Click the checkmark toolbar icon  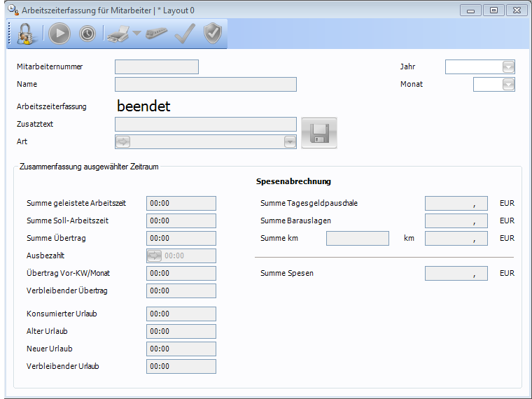185,34
